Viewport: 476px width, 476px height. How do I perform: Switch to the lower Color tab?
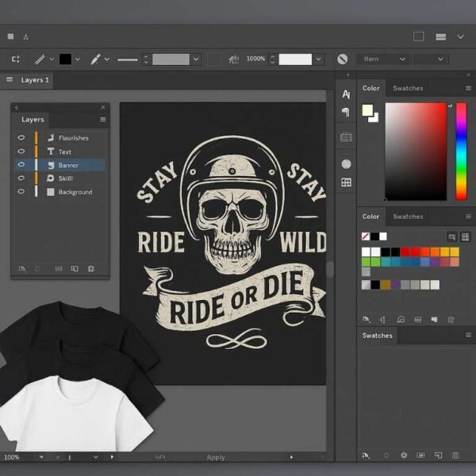pos(370,217)
